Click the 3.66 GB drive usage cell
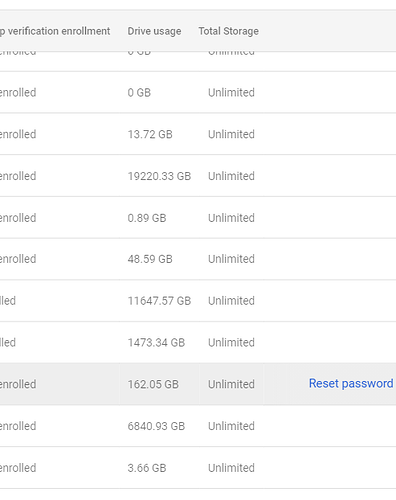 [147, 468]
